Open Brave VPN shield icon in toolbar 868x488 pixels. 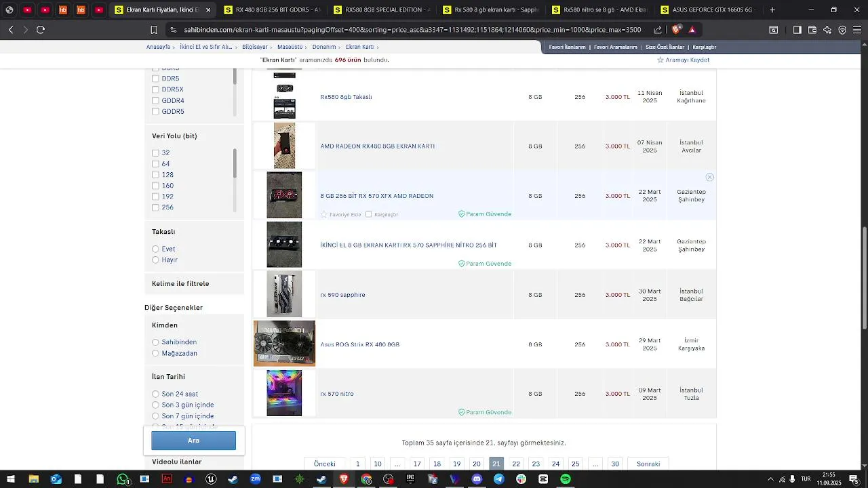842,30
